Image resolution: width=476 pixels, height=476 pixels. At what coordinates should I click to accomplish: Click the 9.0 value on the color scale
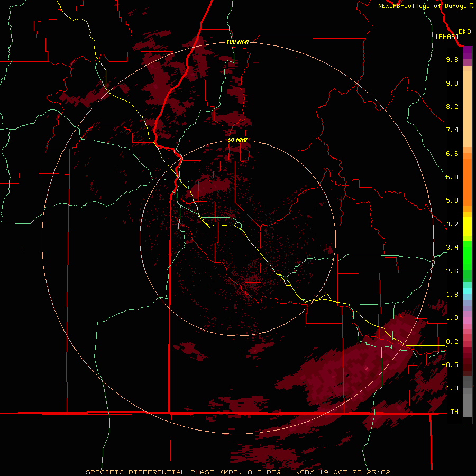pyautogui.click(x=452, y=83)
